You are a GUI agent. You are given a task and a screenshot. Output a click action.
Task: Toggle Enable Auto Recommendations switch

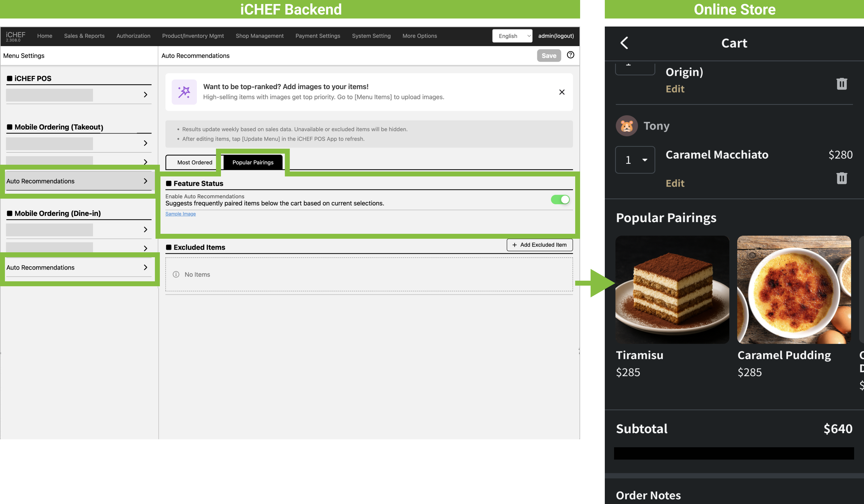click(x=560, y=199)
